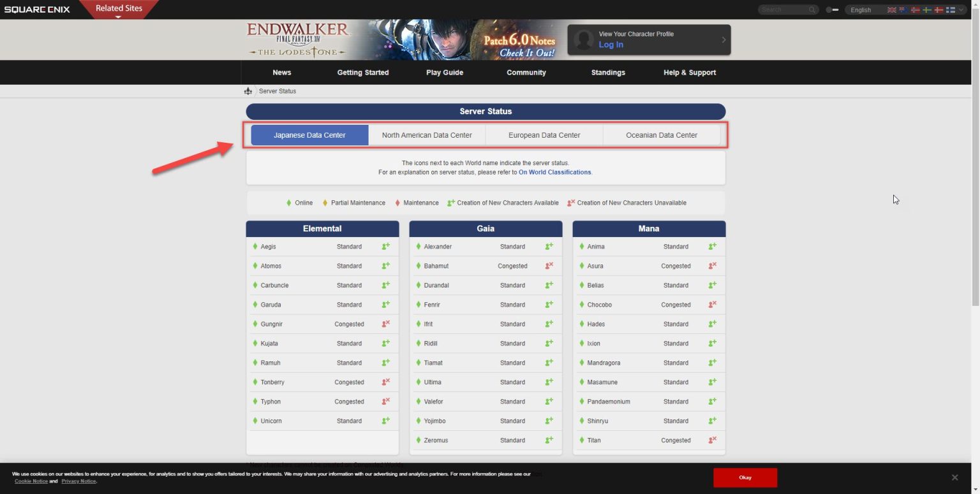The image size is (980, 494).
Task: Open the Play Guide menu
Action: (444, 72)
